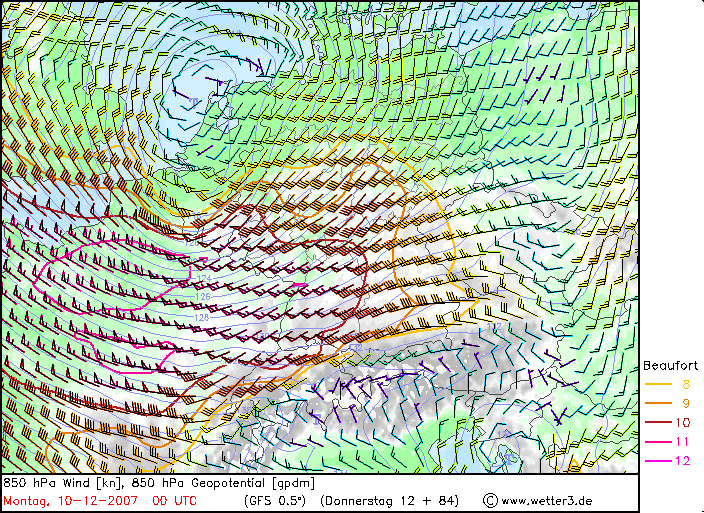Click the legend number 11
704x513 pixels.
point(682,442)
